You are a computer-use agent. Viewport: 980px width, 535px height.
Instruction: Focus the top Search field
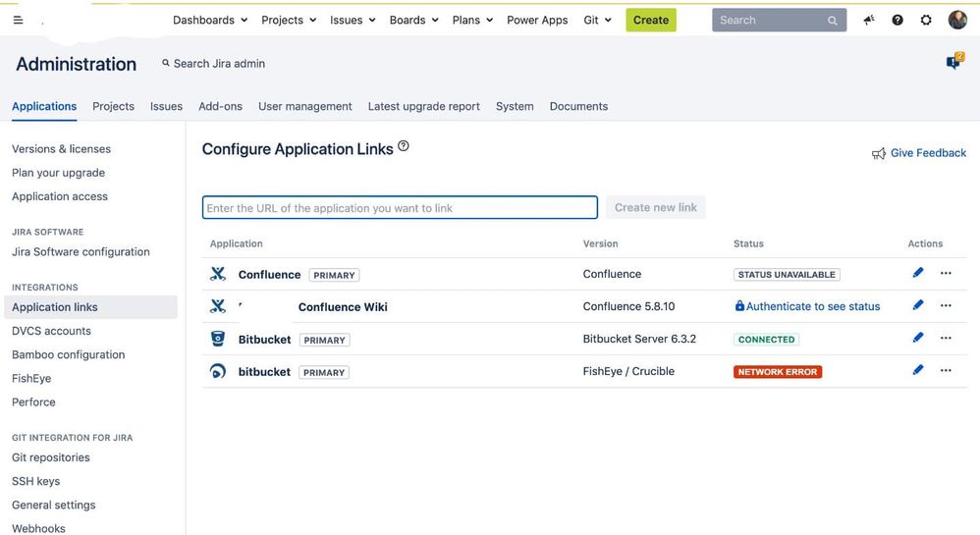780,20
